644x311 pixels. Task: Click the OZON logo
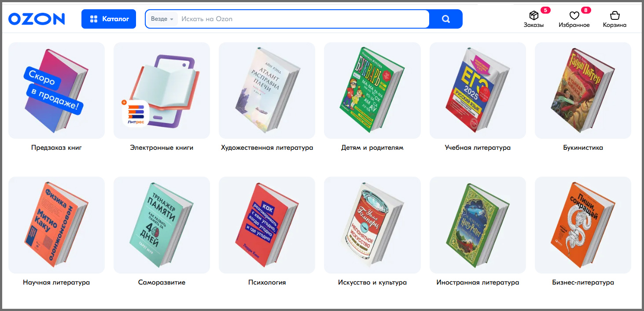pyautogui.click(x=37, y=19)
